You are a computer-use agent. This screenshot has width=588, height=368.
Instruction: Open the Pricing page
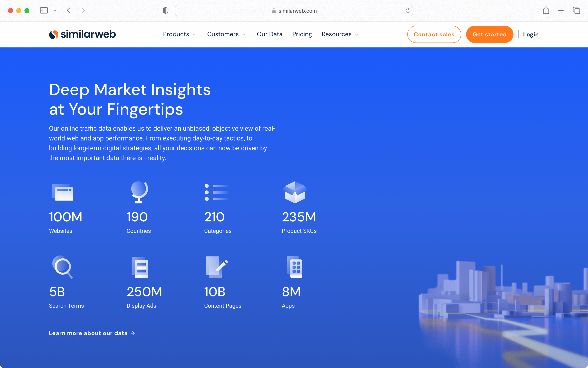coord(302,34)
